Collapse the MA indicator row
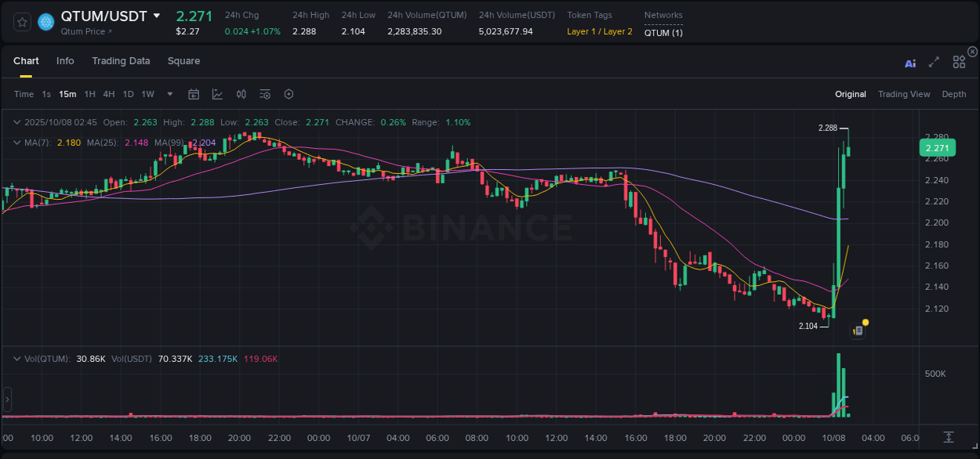The image size is (980, 459). click(17, 142)
